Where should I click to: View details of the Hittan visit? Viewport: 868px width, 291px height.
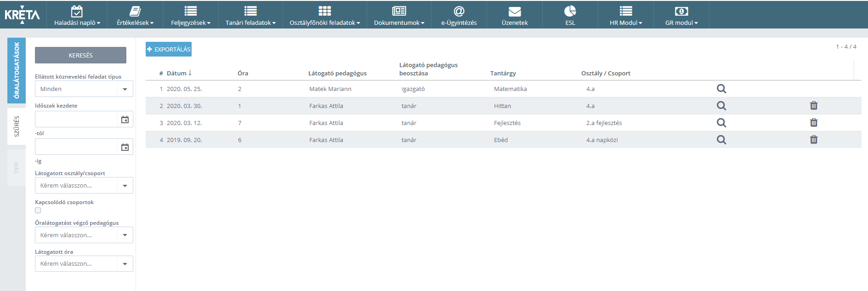click(721, 106)
